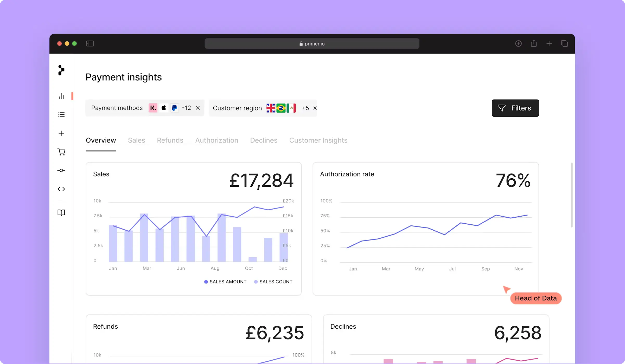
Task: Switch to the Customer Insights tab
Action: pyautogui.click(x=318, y=140)
